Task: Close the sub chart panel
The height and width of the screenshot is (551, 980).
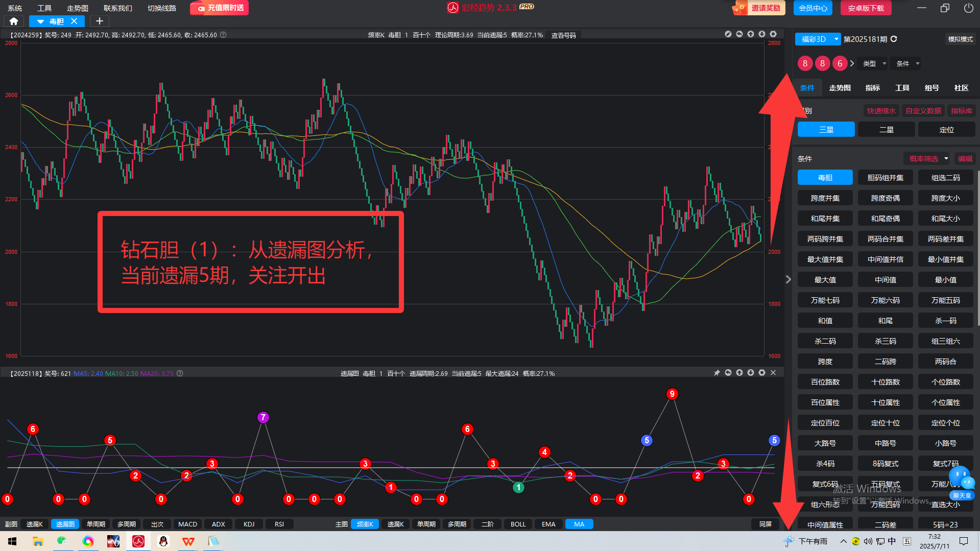Action: point(773,373)
